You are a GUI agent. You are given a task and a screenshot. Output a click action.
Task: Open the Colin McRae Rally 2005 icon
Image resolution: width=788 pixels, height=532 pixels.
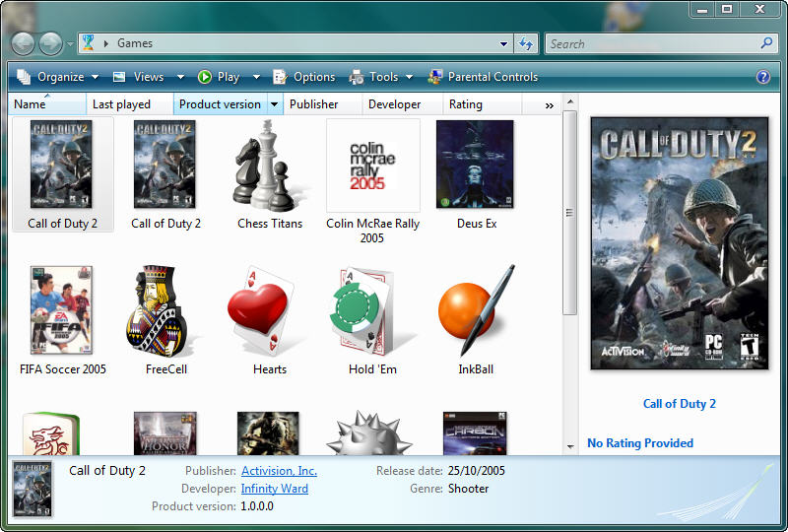372,165
